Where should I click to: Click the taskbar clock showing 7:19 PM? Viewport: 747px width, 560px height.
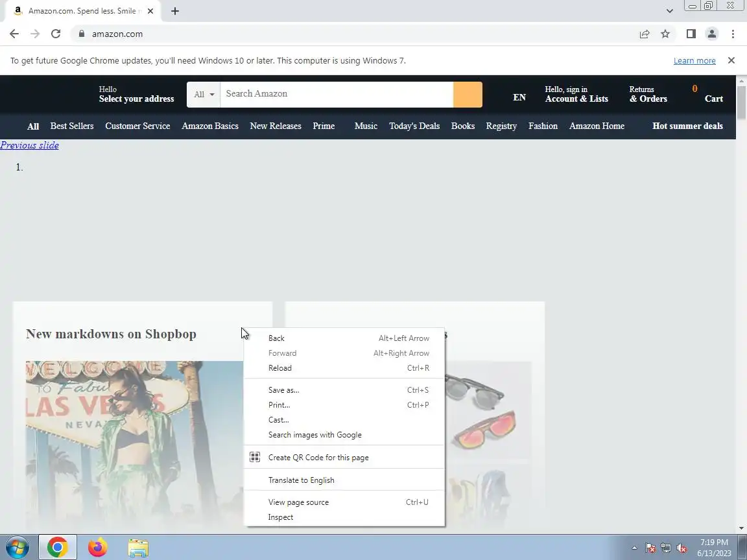(x=714, y=548)
